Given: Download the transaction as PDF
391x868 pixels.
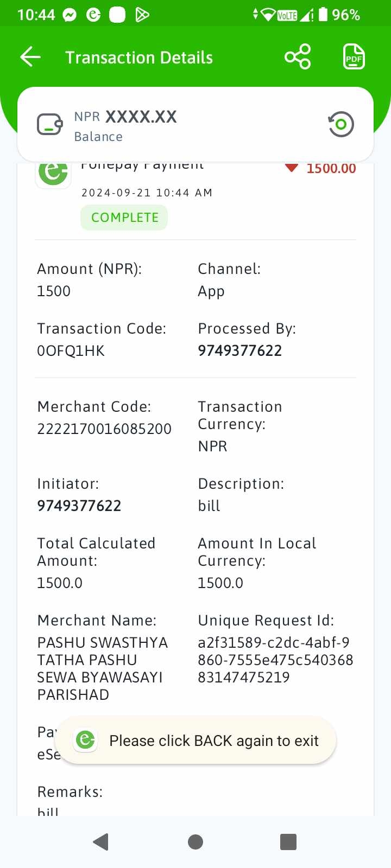Looking at the screenshot, I should tap(354, 57).
